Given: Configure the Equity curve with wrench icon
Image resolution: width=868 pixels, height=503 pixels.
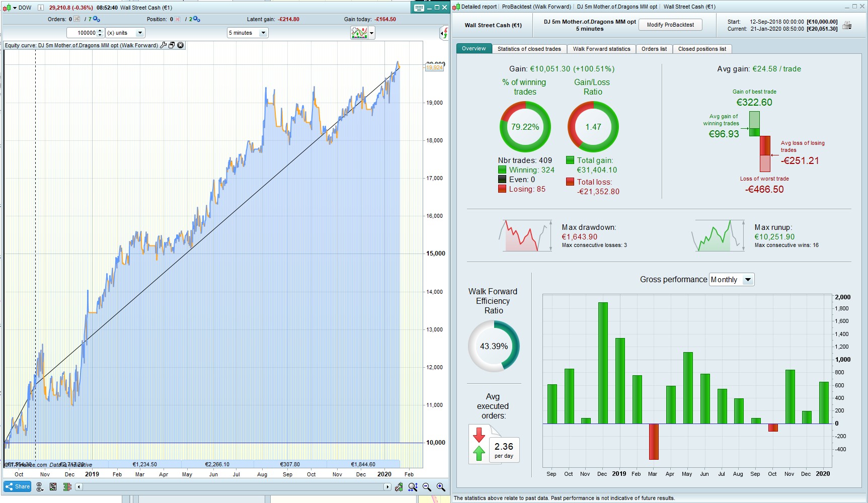Looking at the screenshot, I should (163, 45).
